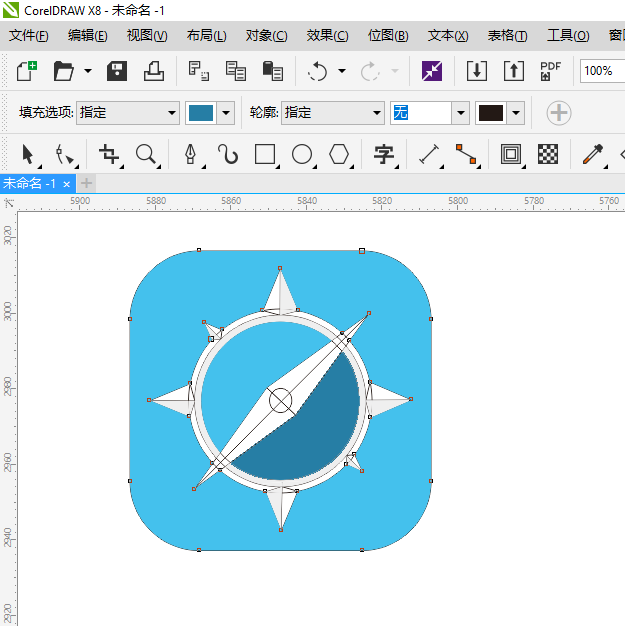Select the Artistic media curve tool
The image size is (625, 626).
coord(228,155)
